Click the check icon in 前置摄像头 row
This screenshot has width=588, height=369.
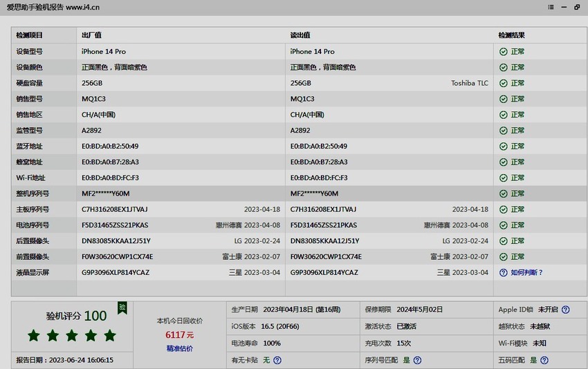[x=503, y=256]
